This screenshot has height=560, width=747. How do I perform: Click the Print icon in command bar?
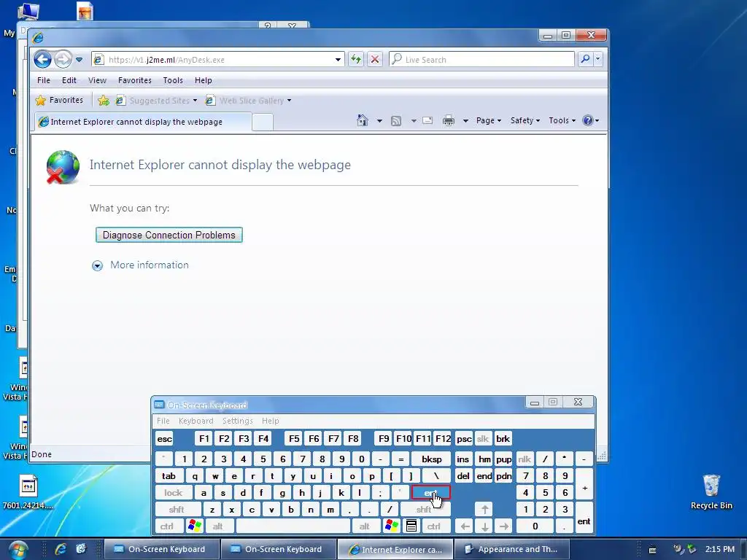tap(449, 121)
